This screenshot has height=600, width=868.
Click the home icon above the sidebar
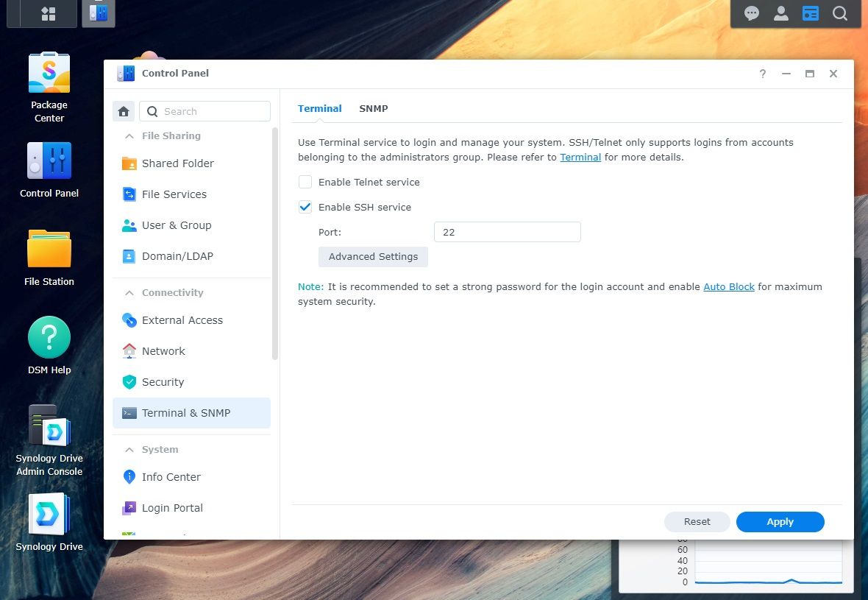(123, 111)
